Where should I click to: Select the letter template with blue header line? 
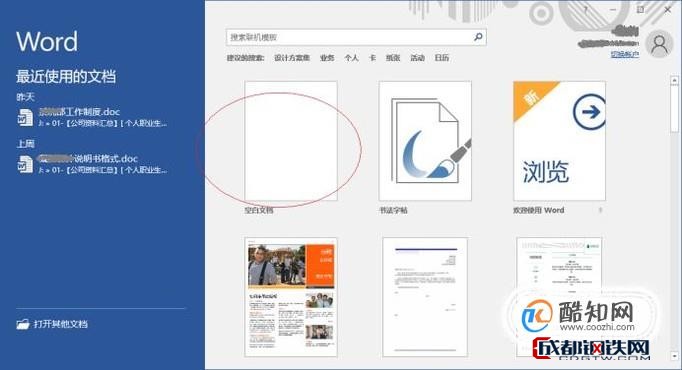point(425,297)
